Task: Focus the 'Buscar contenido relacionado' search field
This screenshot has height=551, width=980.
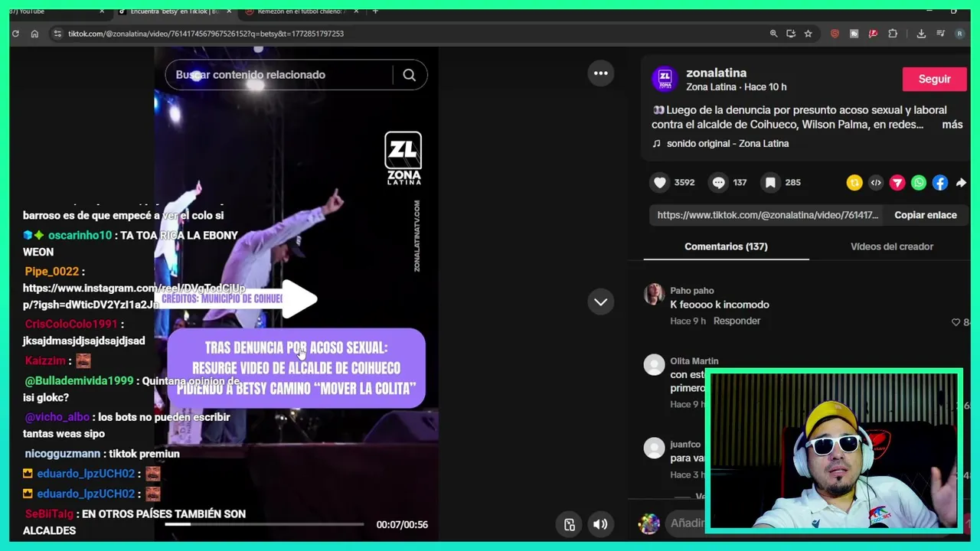Action: [279, 75]
